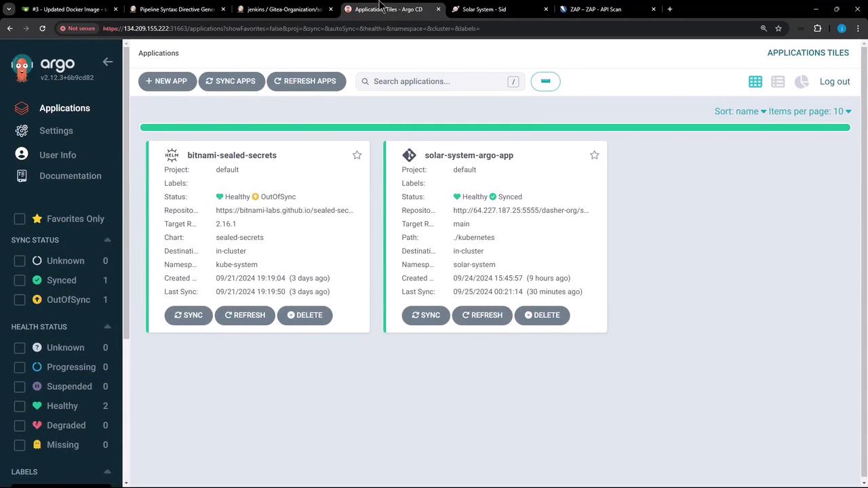Collapse the HEALTH STATUS section
Screen dimensions: 868x488
click(x=107, y=327)
